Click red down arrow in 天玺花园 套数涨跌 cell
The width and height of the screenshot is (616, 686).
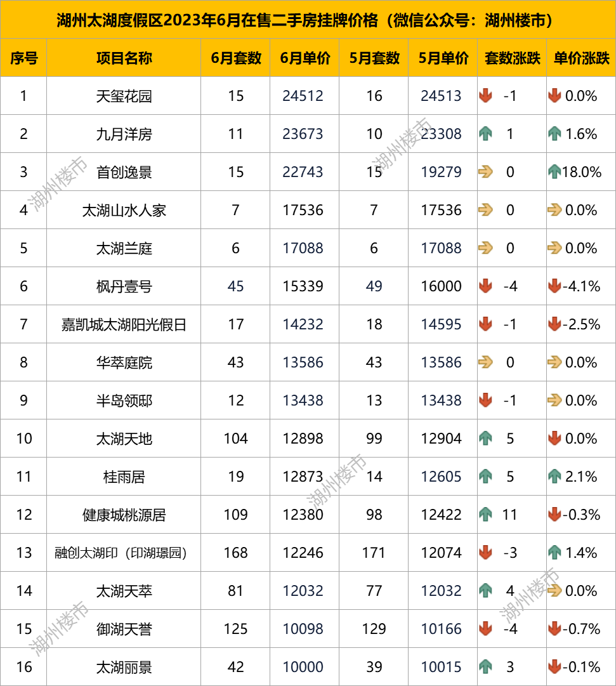pyautogui.click(x=485, y=95)
